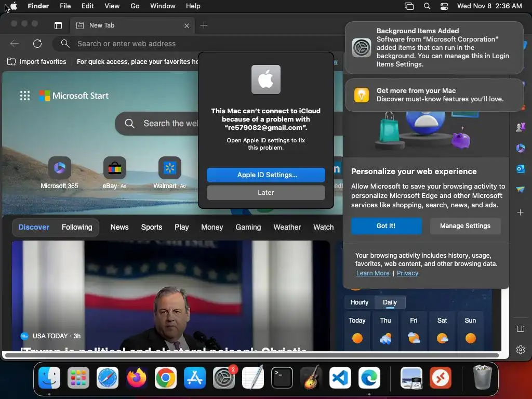The height and width of the screenshot is (399, 532).
Task: Launch Google Chrome from the Dock
Action: [x=166, y=377]
